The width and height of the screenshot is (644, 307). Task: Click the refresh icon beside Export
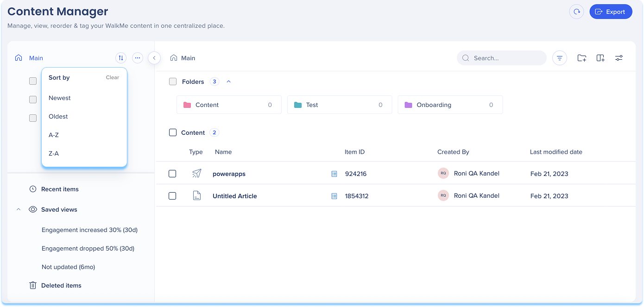coord(576,12)
